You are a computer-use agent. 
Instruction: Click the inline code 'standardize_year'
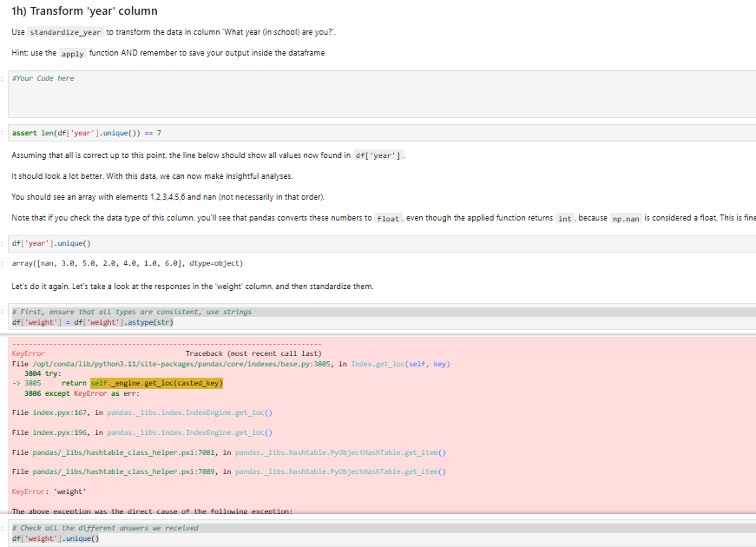point(65,32)
